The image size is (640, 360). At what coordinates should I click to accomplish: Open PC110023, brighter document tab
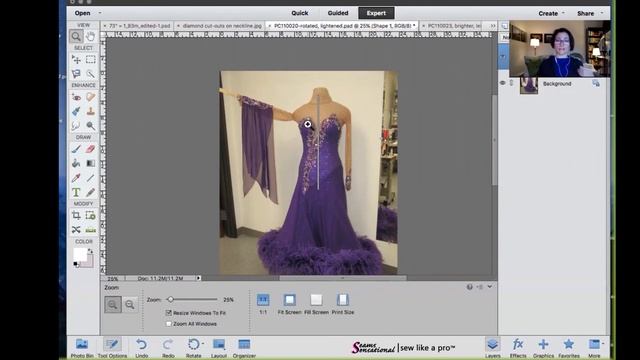tap(454, 26)
